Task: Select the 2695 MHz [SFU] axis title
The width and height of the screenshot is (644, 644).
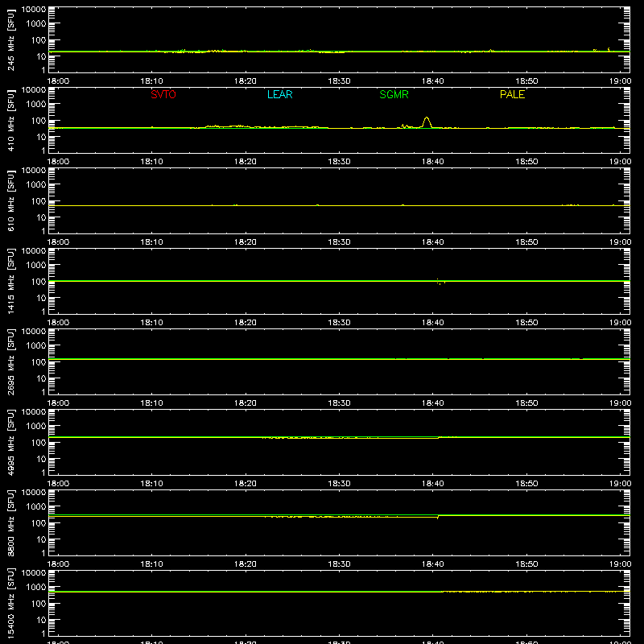Action: (10, 361)
